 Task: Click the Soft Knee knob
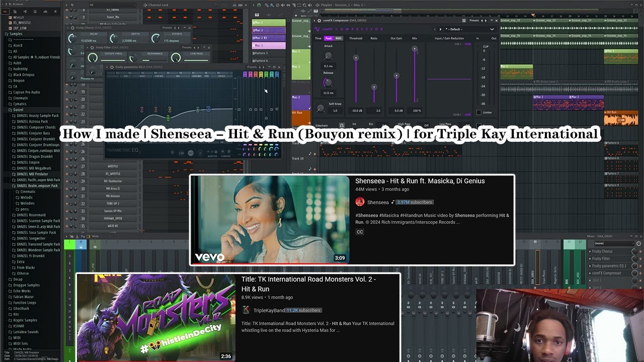click(x=320, y=108)
